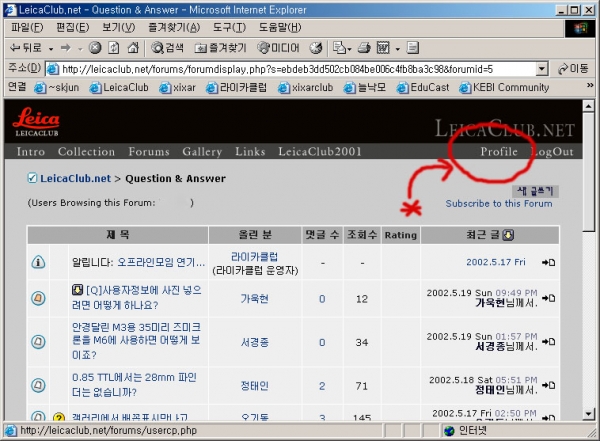
Task: Open the Gallery navigation link
Action: 202,151
